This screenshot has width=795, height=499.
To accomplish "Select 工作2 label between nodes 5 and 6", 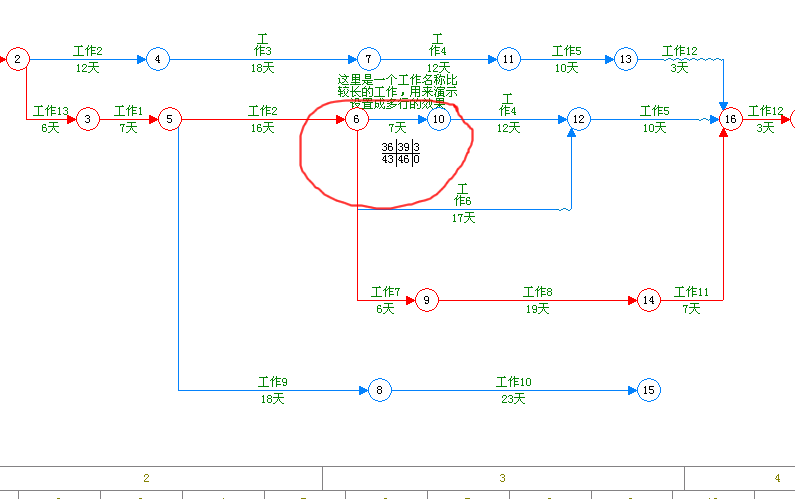I will (x=263, y=111).
